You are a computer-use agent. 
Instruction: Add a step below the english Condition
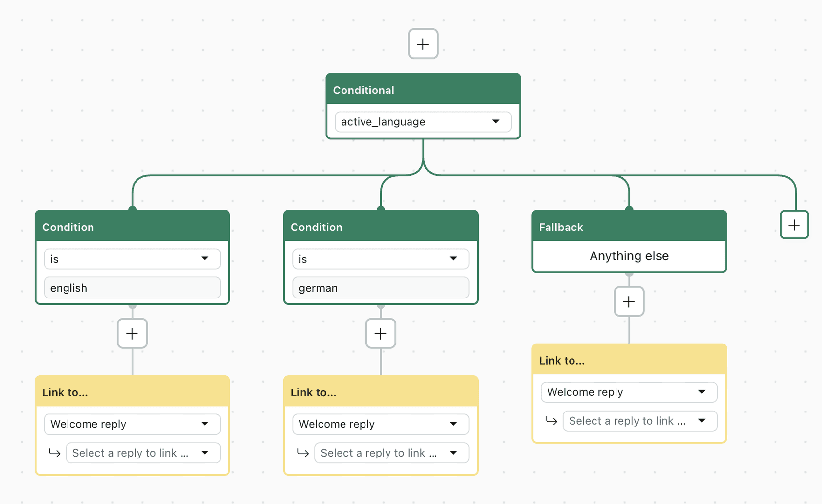tap(132, 333)
